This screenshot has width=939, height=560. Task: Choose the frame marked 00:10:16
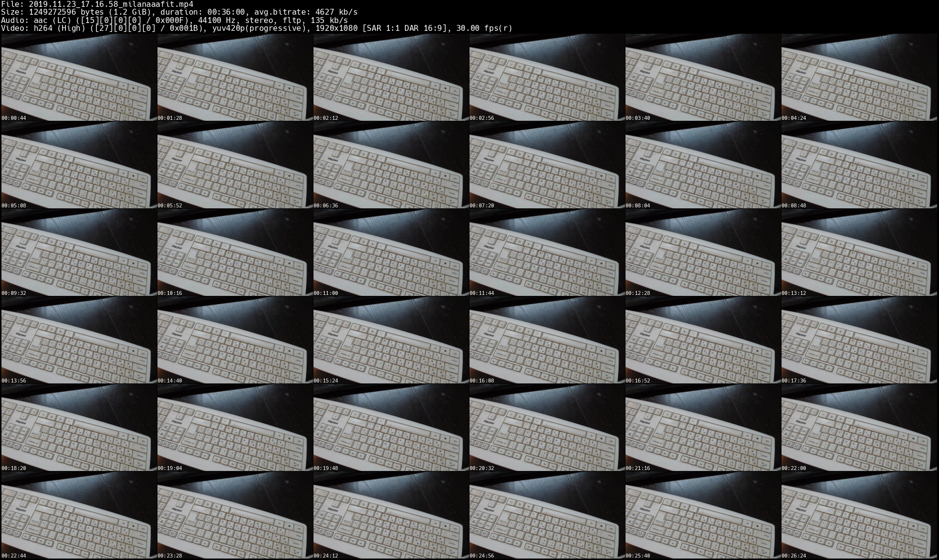[235, 252]
